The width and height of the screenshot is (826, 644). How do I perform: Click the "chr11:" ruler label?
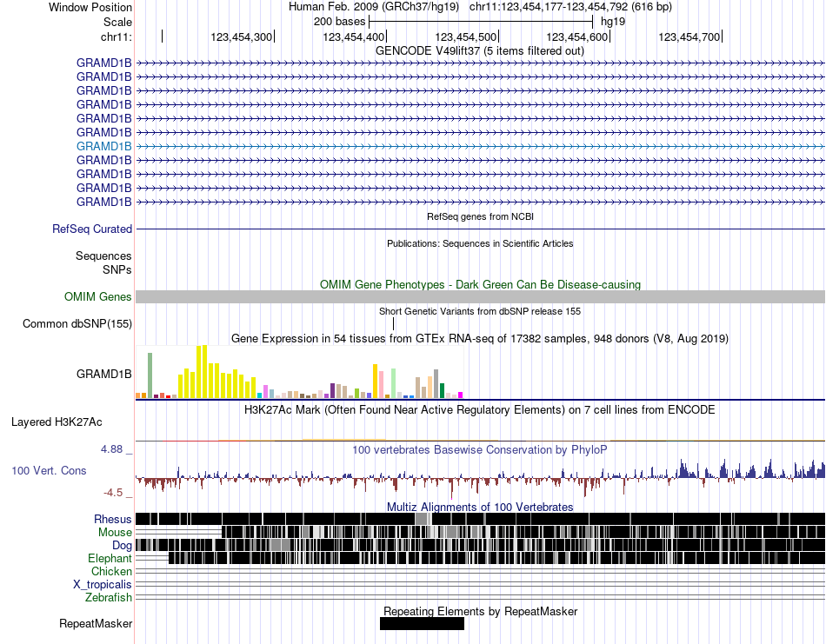tap(116, 37)
